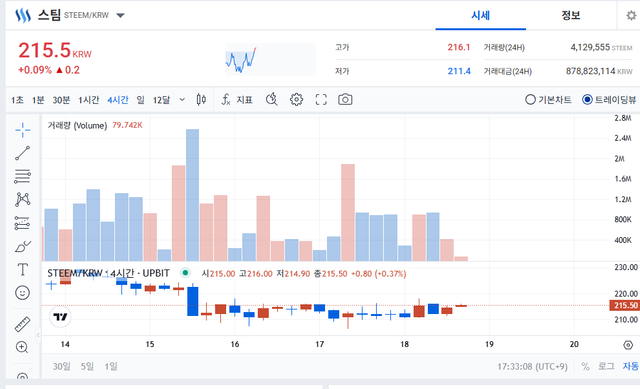This screenshot has height=389, width=640.
Task: Toggle auto scale 자동 button
Action: coord(631,367)
